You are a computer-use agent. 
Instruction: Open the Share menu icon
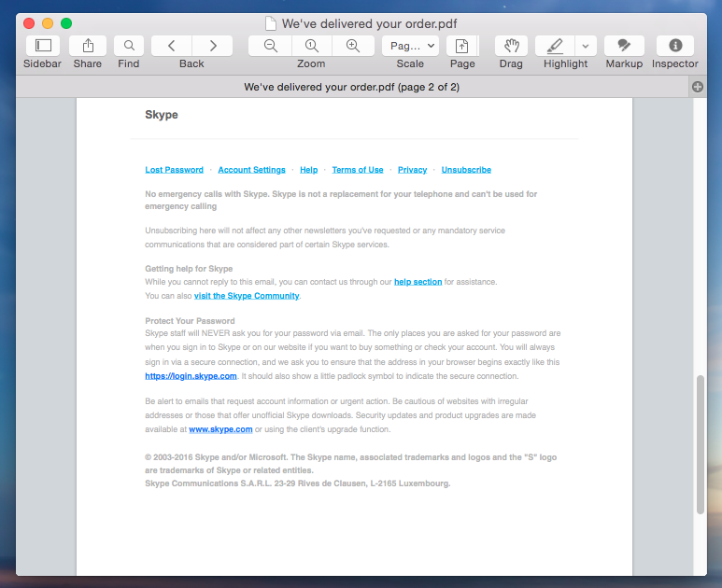point(88,46)
